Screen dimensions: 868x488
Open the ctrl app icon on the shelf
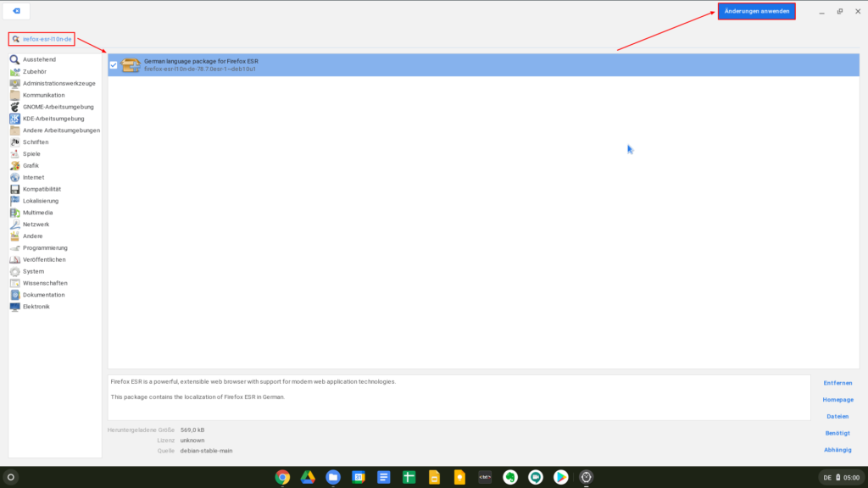[485, 477]
